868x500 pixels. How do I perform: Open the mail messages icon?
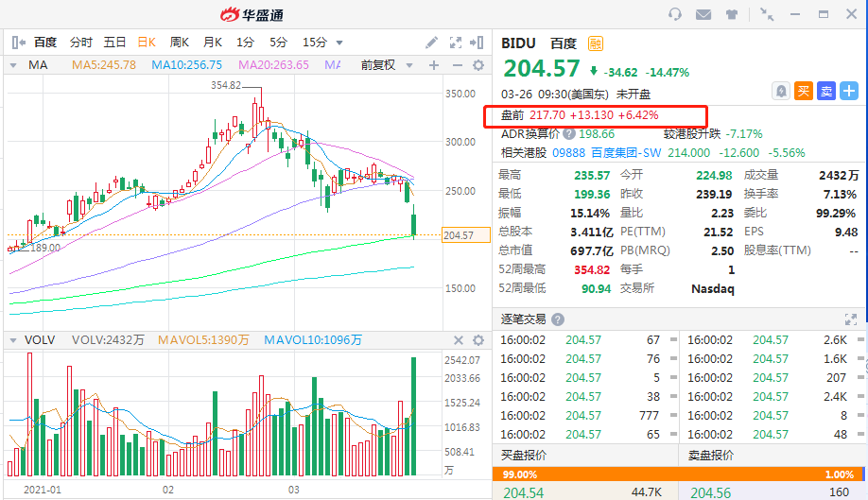703,14
